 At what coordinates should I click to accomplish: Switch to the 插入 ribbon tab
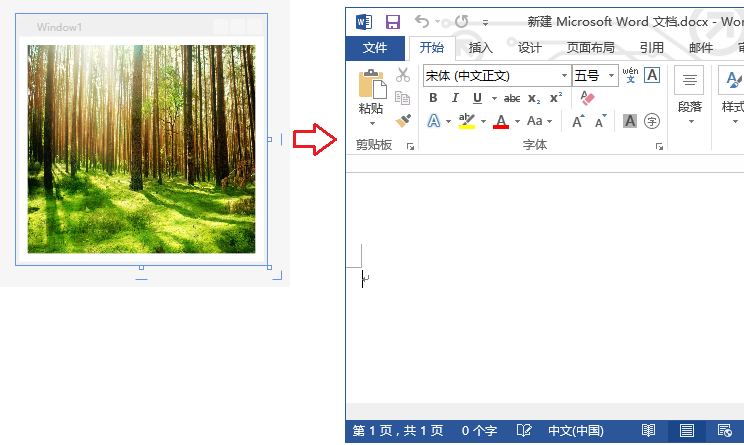(x=481, y=48)
